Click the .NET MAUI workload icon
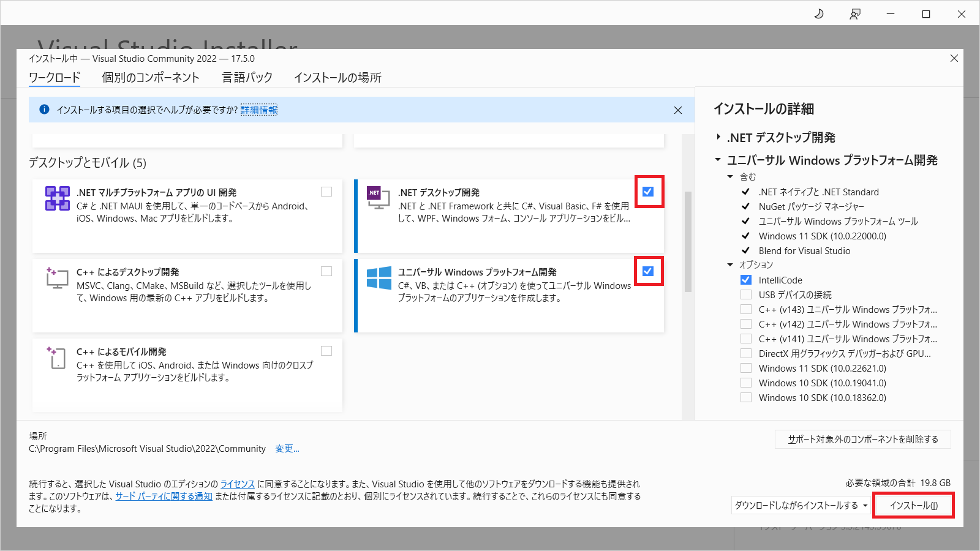The image size is (980, 551). click(x=57, y=198)
